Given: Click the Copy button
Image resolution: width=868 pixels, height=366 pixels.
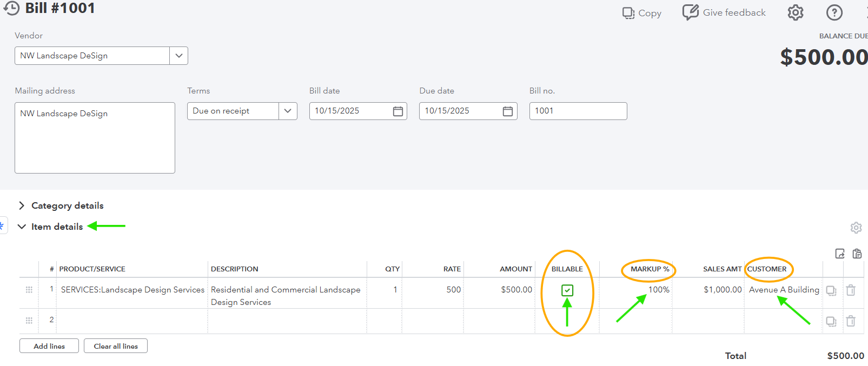Looking at the screenshot, I should (x=642, y=13).
